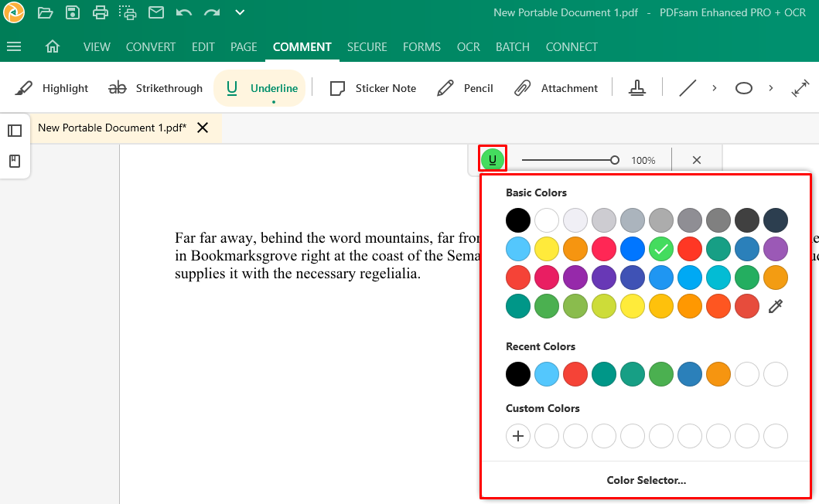Go to the Home screen icon
Screen dimensions: 819x504
pyautogui.click(x=53, y=47)
